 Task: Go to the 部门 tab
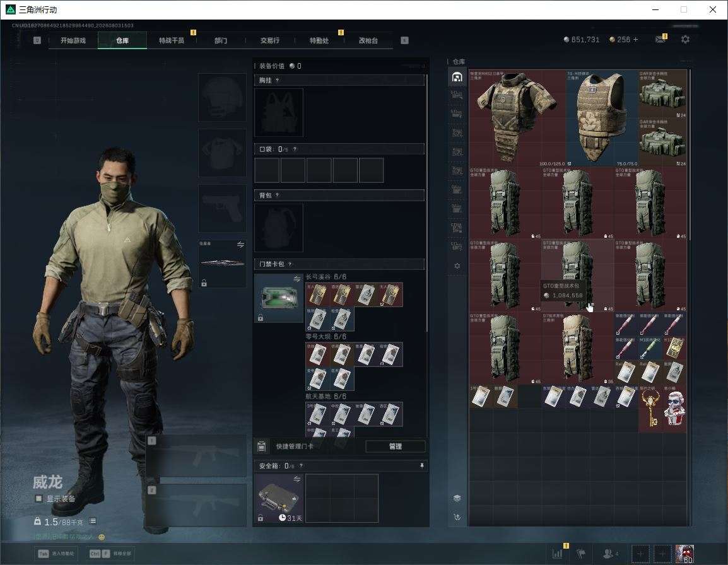[x=221, y=40]
